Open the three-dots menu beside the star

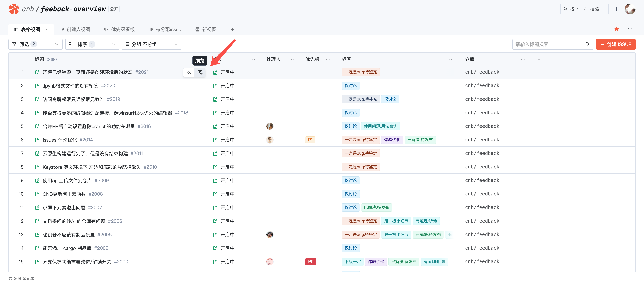(x=630, y=29)
